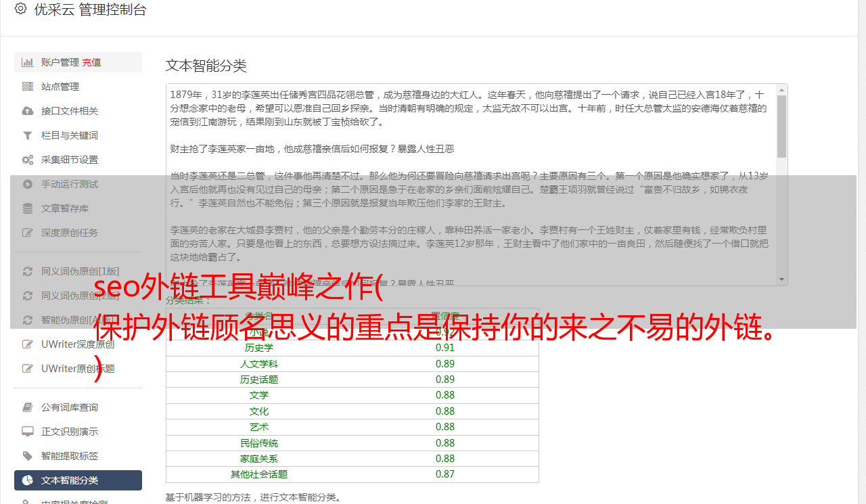Click the 文学 category cell

click(x=259, y=395)
